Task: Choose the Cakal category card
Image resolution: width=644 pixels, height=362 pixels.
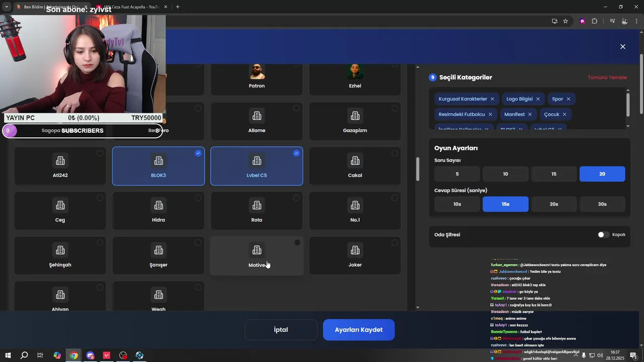Action: coord(355,166)
